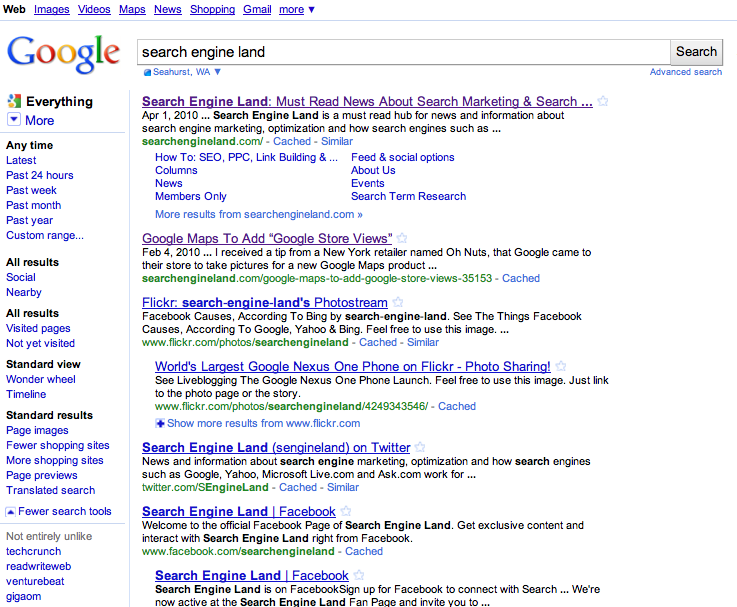737x607 pixels.
Task: Click the Google logo
Action: coord(63,54)
